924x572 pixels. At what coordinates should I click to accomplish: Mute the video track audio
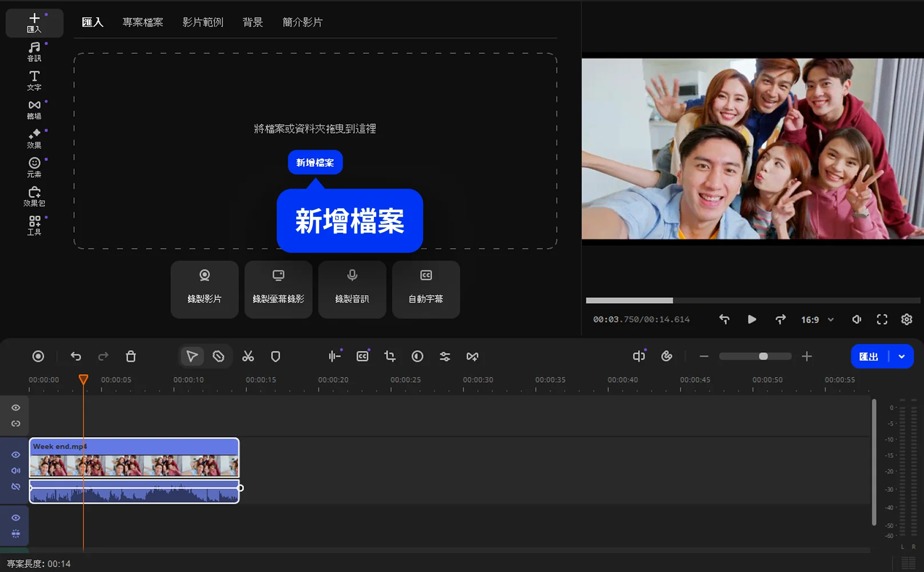pos(16,471)
